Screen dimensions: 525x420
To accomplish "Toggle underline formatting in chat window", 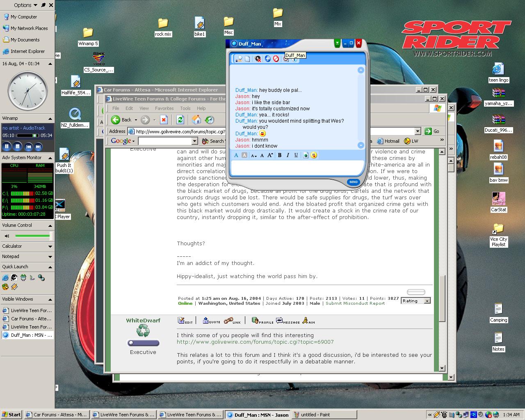I will pyautogui.click(x=296, y=155).
